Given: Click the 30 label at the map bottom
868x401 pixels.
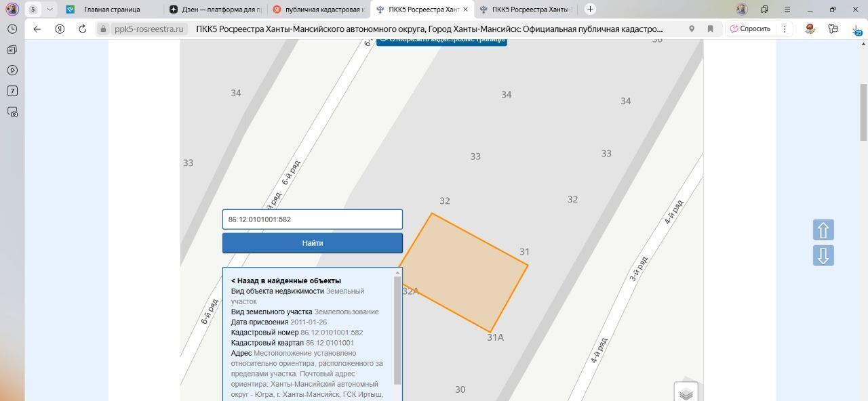Looking at the screenshot, I should pos(460,389).
